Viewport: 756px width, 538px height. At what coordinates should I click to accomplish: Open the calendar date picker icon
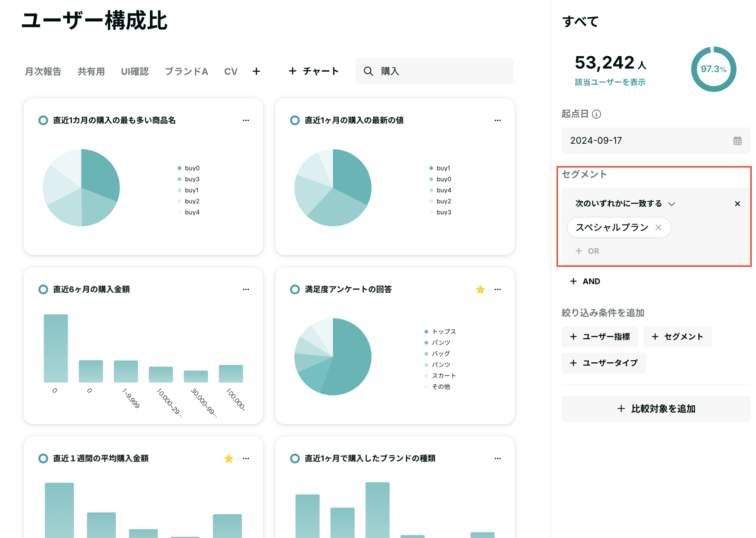coord(737,140)
